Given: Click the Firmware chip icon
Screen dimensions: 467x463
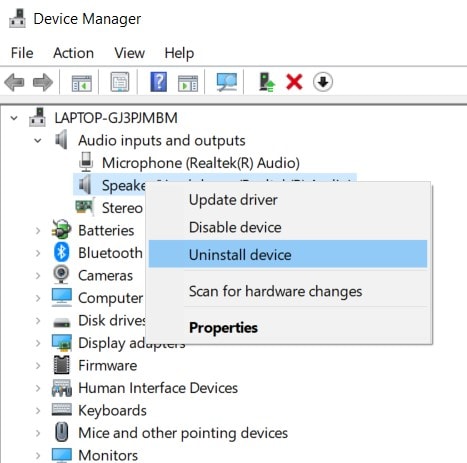Looking at the screenshot, I should [x=62, y=365].
